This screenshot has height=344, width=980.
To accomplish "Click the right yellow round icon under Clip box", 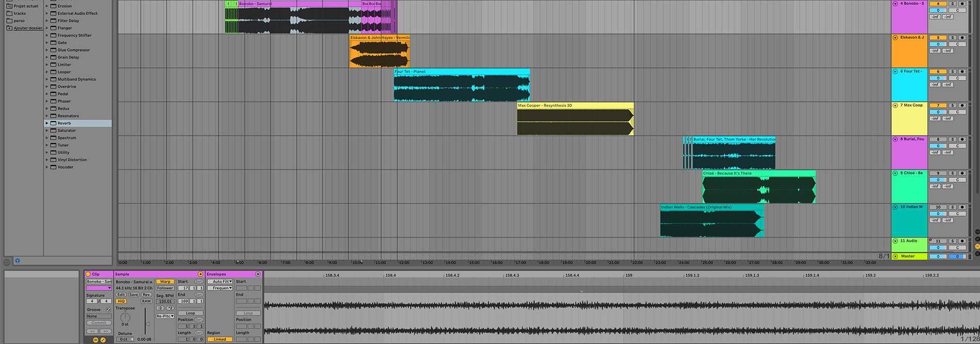I will click(103, 340).
